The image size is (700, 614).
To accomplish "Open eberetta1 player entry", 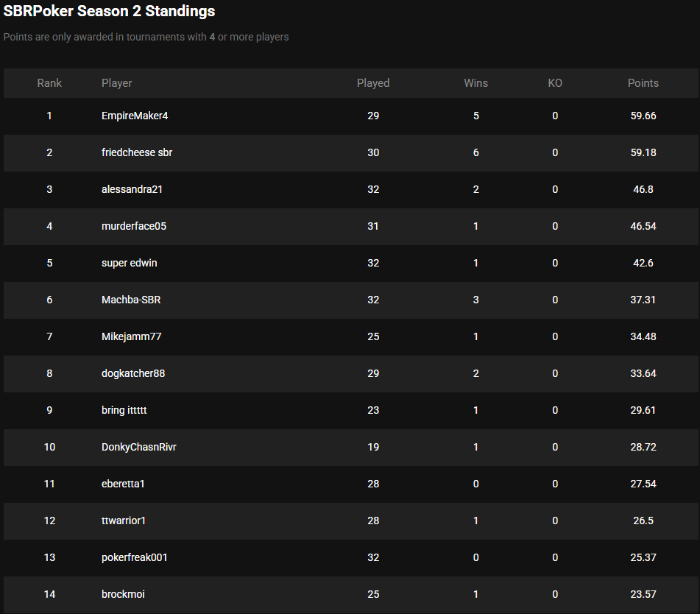I will tap(124, 484).
